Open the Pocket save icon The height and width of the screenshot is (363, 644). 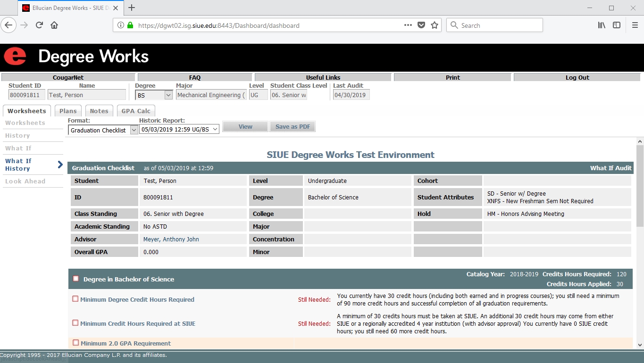pos(422,25)
